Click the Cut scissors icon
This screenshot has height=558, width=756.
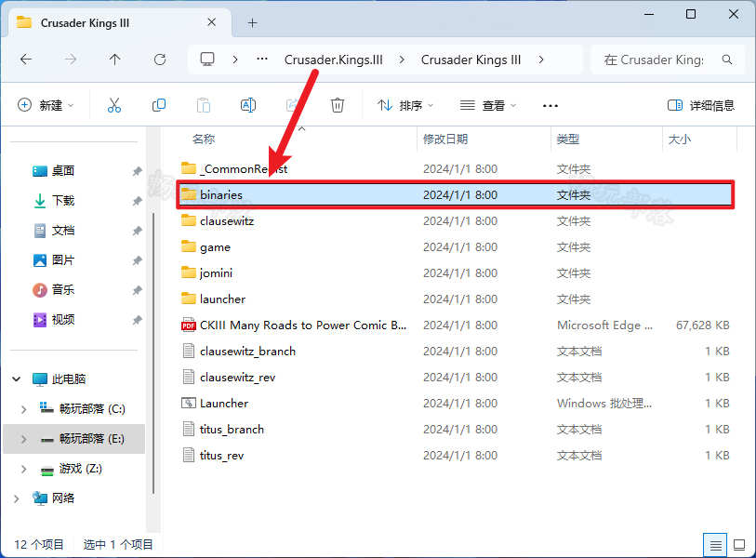(114, 105)
